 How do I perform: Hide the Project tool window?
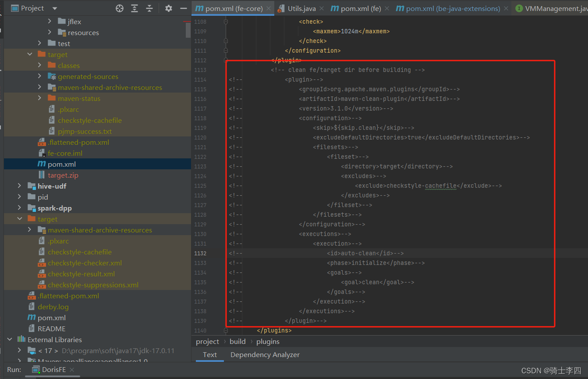point(183,8)
